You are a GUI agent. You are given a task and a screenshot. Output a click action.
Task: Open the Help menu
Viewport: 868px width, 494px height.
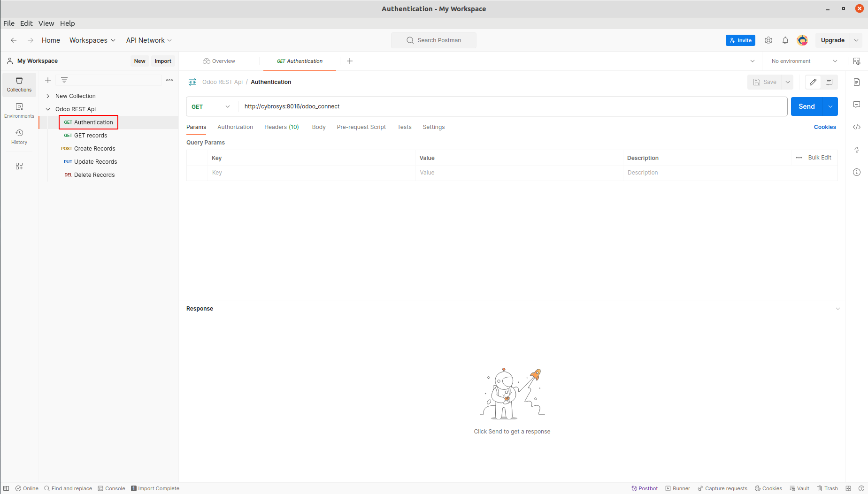(67, 23)
